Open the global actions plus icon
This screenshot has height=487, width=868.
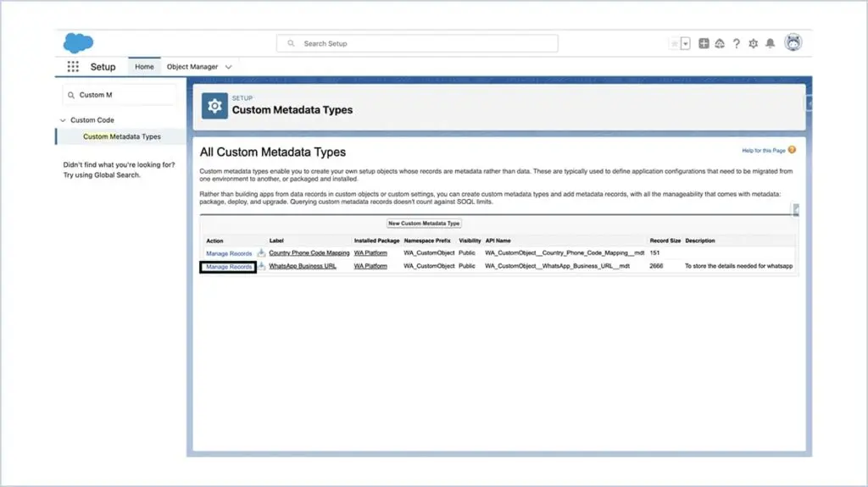coord(704,43)
